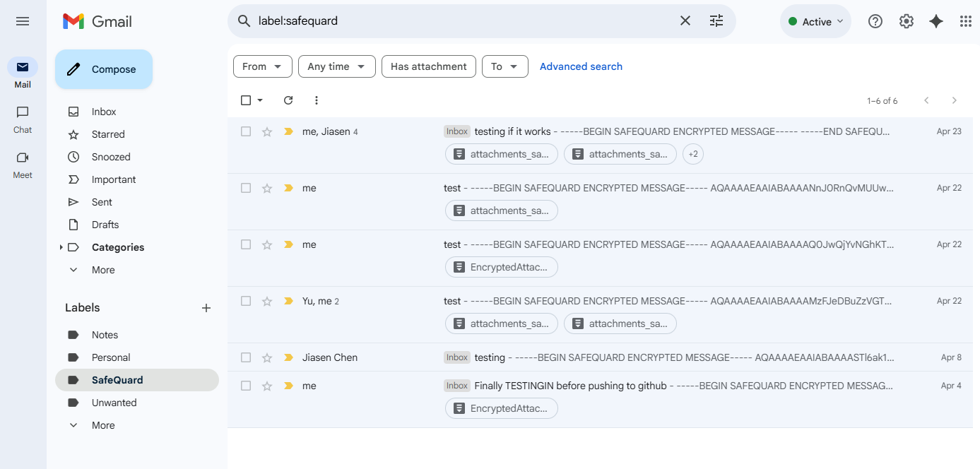Toggle importance marker on 'me, Jiasen' email
The image size is (980, 469).
click(x=288, y=131)
